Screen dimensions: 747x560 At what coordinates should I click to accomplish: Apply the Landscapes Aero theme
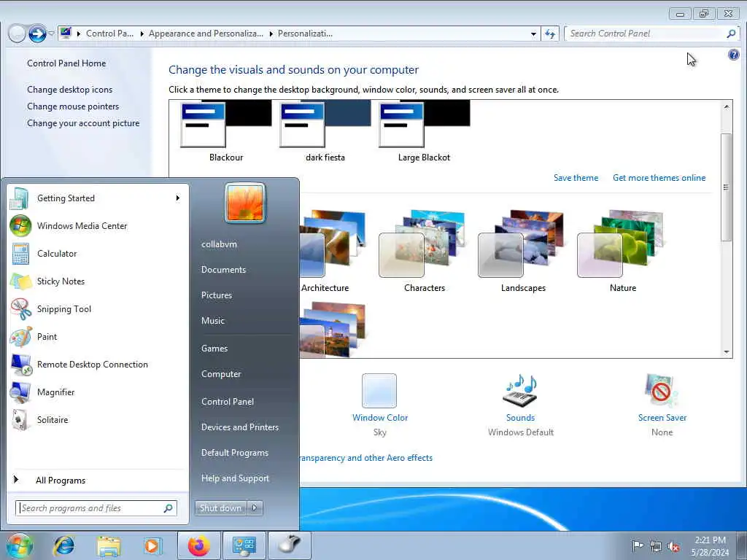click(x=523, y=251)
